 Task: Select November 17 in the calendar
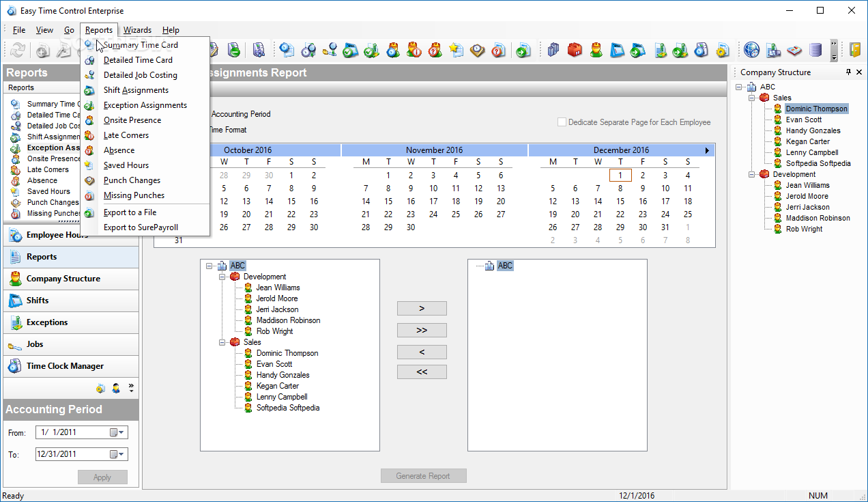[x=433, y=201]
